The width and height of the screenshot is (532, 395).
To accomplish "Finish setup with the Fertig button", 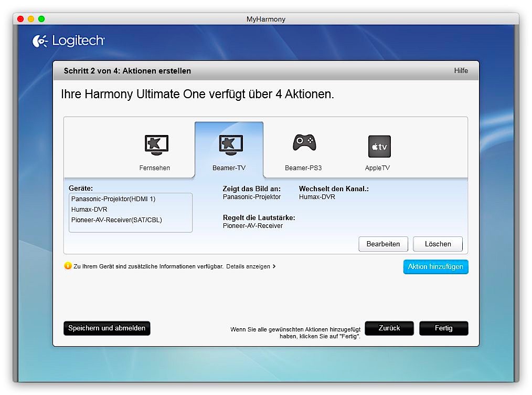I will point(443,328).
